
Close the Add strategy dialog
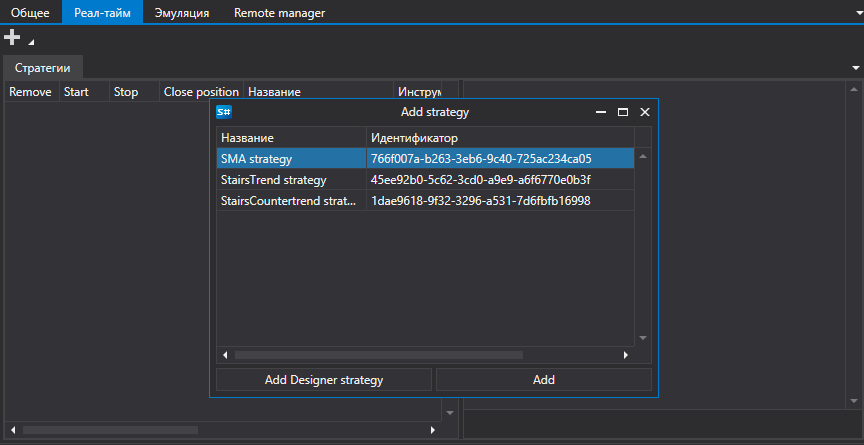point(645,112)
